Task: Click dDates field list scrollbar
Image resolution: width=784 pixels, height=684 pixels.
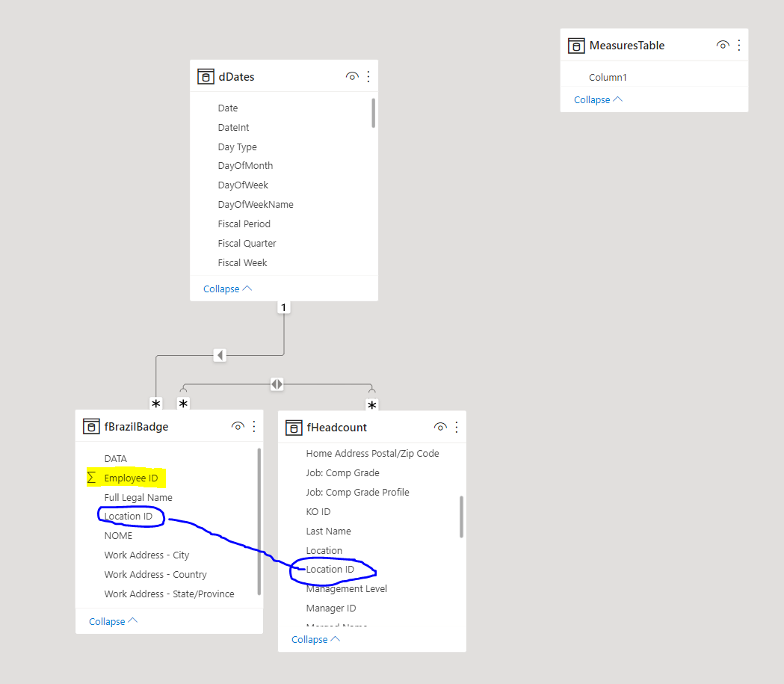Action: point(373,113)
